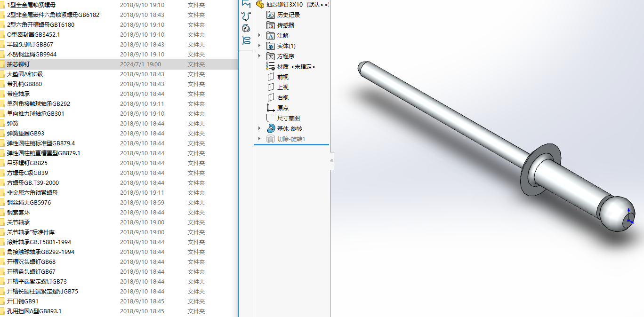Select the 尺寸草图 tree item
This screenshot has height=317, width=644.
click(289, 119)
